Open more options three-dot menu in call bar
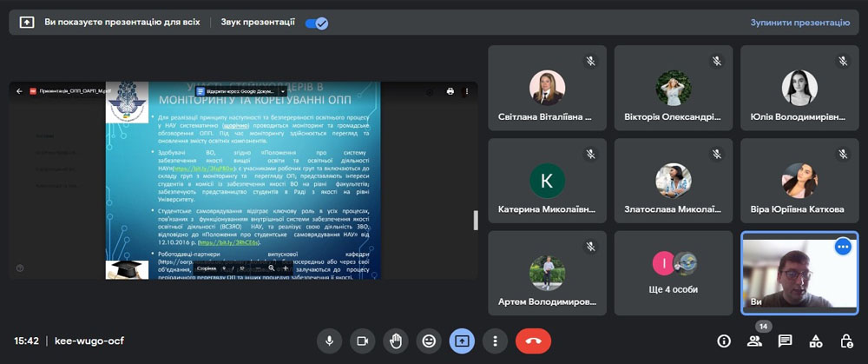868x364 pixels. (x=495, y=341)
